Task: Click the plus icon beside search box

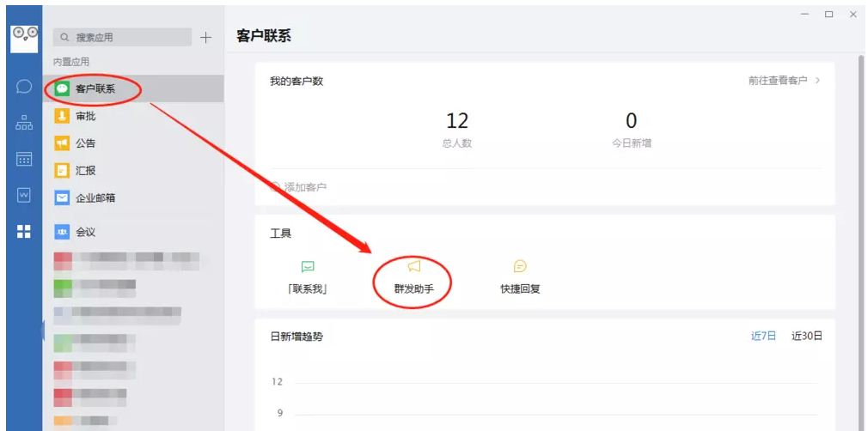Action: [205, 37]
